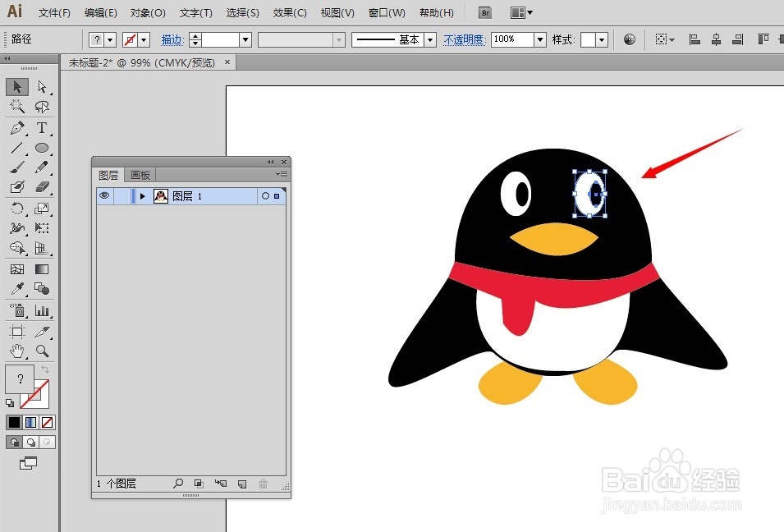Click the 描边 stroke link
This screenshot has height=532, width=784.
tap(172, 39)
